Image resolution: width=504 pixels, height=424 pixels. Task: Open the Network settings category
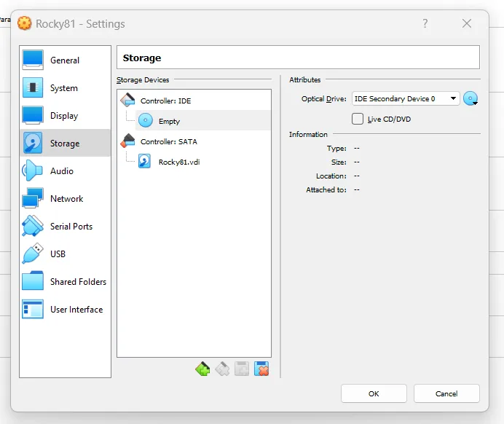(x=65, y=198)
